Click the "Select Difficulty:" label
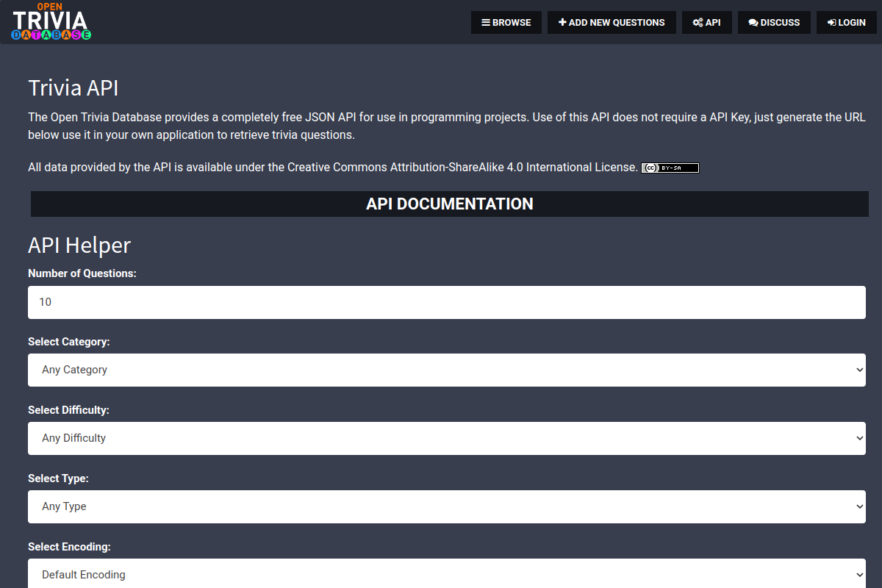Screen dimensions: 882x588 click(68, 410)
